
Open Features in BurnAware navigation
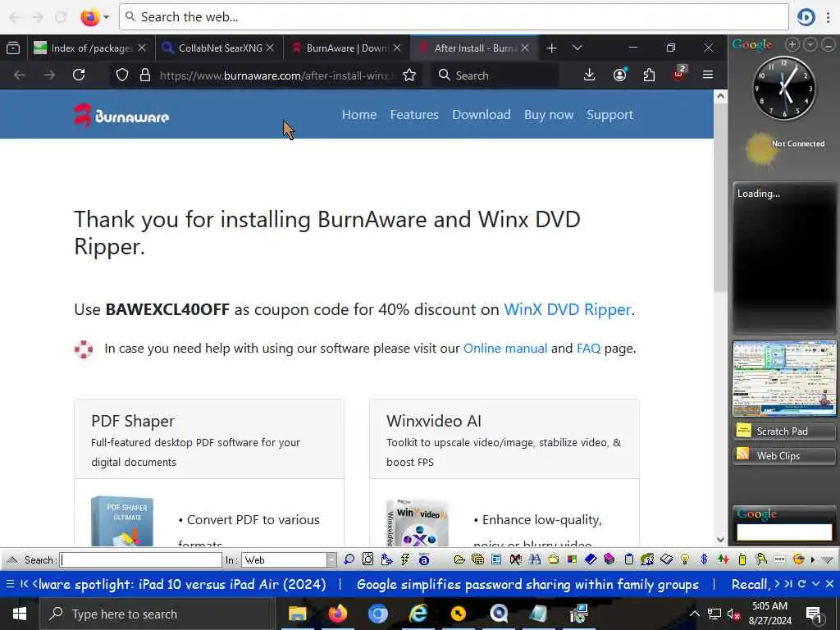414,115
